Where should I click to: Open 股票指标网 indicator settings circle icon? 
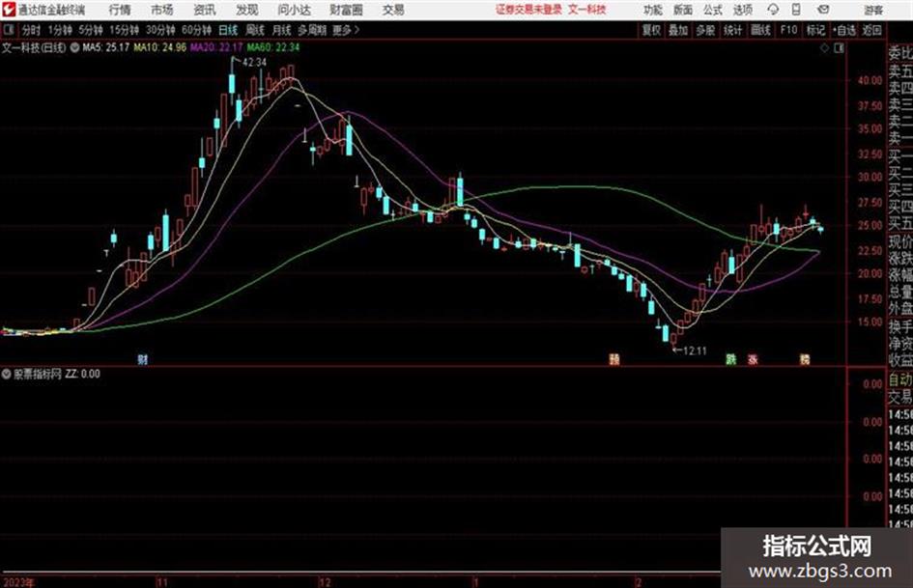pos(7,374)
